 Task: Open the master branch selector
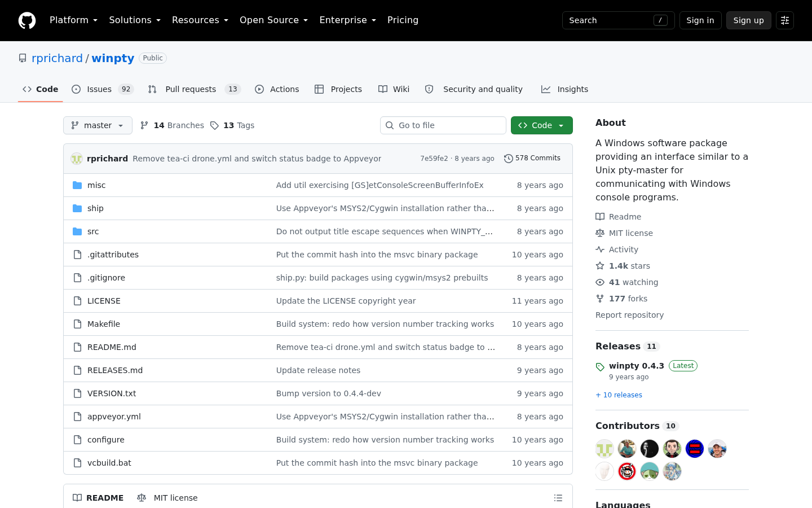point(98,125)
